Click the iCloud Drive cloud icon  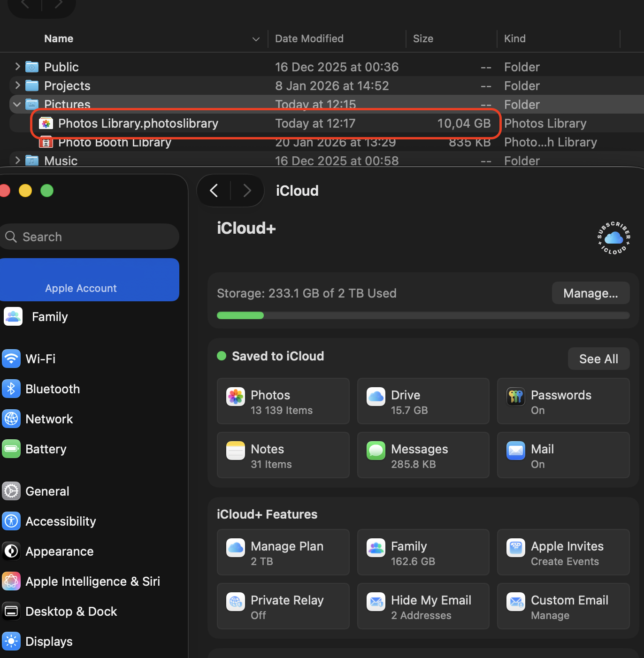coord(376,397)
